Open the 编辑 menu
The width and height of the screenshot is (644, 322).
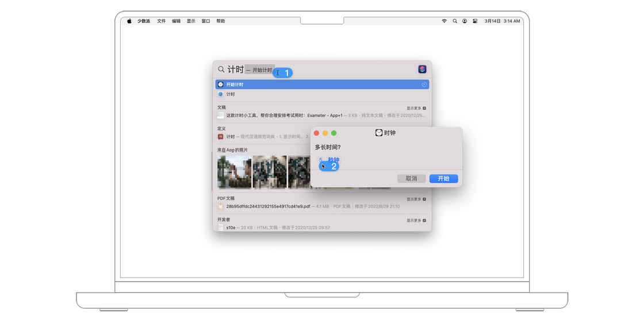176,21
